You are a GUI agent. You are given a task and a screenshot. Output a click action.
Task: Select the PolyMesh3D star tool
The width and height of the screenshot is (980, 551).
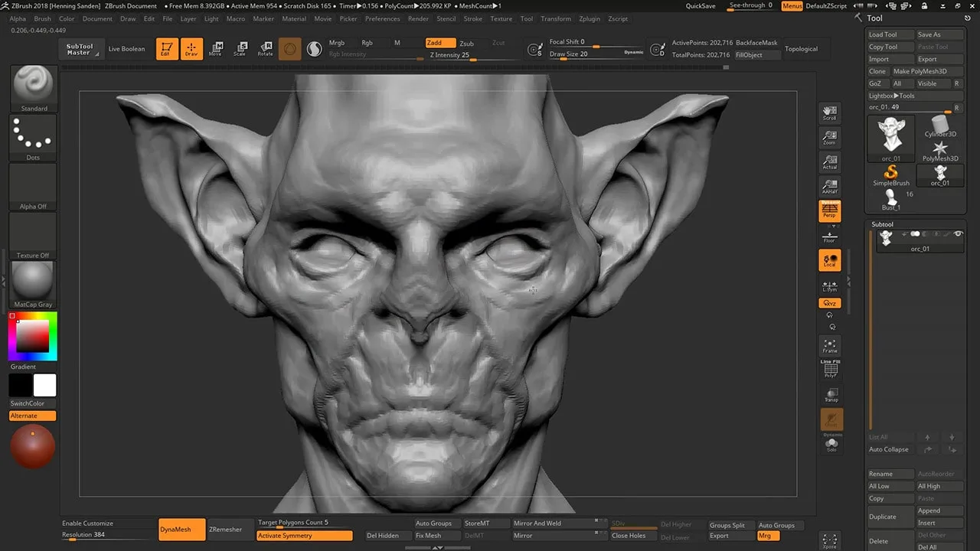click(940, 150)
